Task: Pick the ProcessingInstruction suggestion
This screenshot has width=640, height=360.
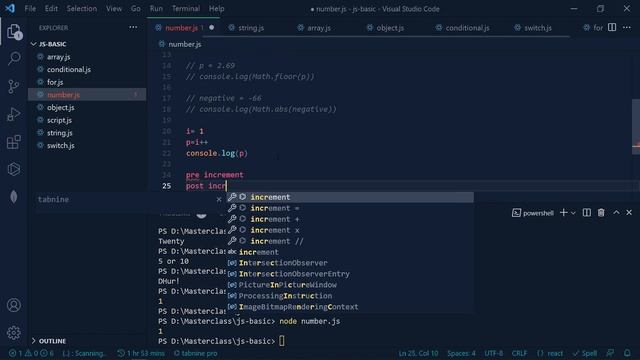Action: pyautogui.click(x=350, y=296)
